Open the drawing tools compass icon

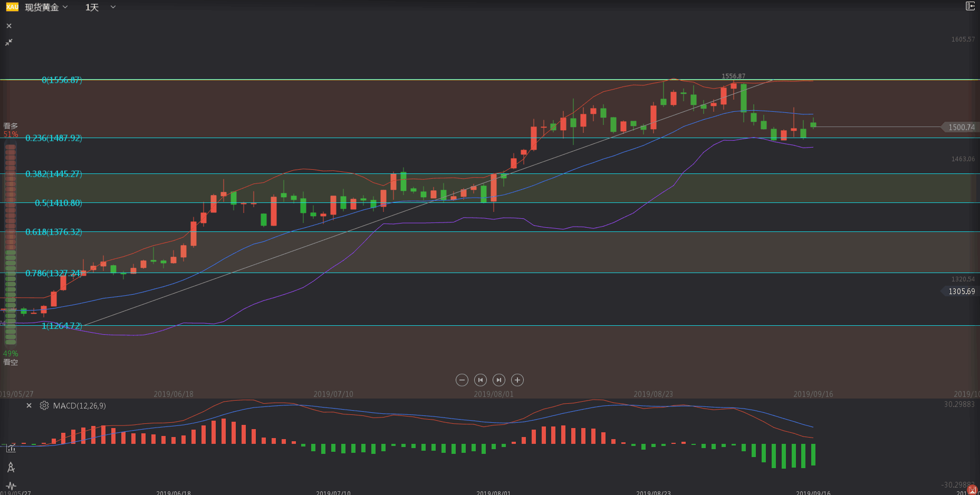[x=11, y=467]
